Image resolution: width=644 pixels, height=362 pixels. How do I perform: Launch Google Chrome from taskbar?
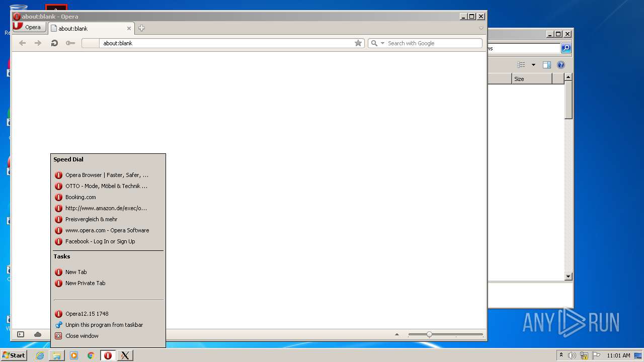91,355
